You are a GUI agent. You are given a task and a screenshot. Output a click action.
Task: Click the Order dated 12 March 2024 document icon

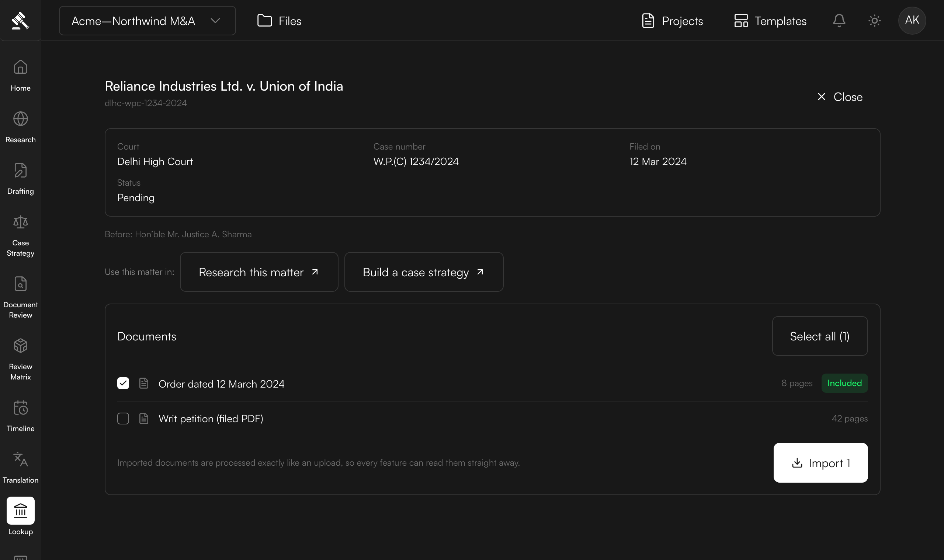pos(144,384)
